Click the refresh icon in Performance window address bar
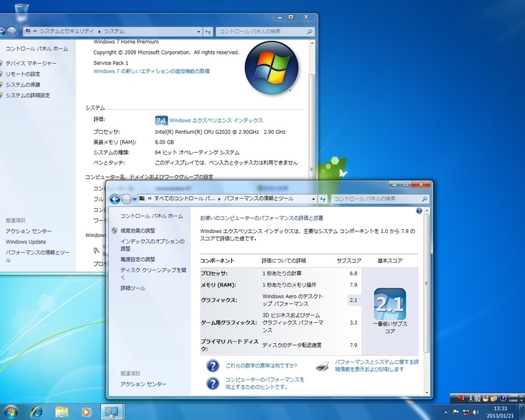This screenshot has width=525, height=420. coord(322,199)
